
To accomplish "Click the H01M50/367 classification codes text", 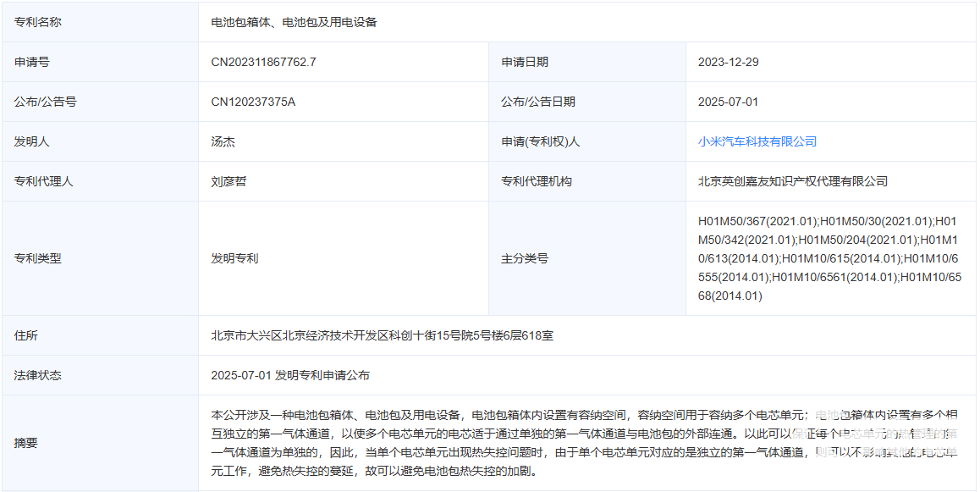I will [829, 258].
